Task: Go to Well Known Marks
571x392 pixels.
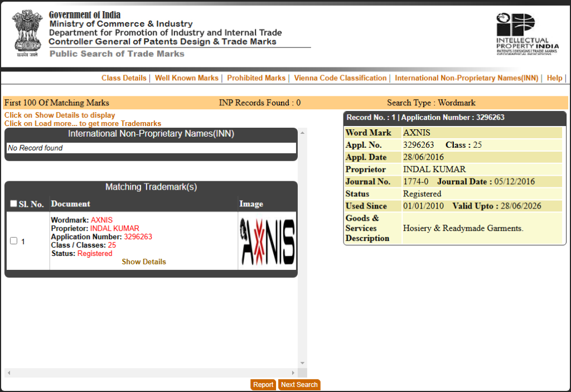Action: tap(186, 78)
